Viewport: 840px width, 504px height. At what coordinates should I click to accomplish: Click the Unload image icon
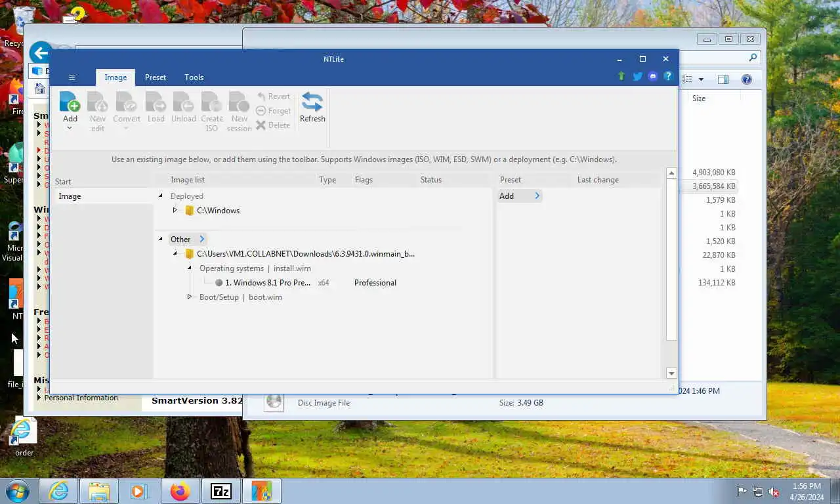click(x=184, y=102)
